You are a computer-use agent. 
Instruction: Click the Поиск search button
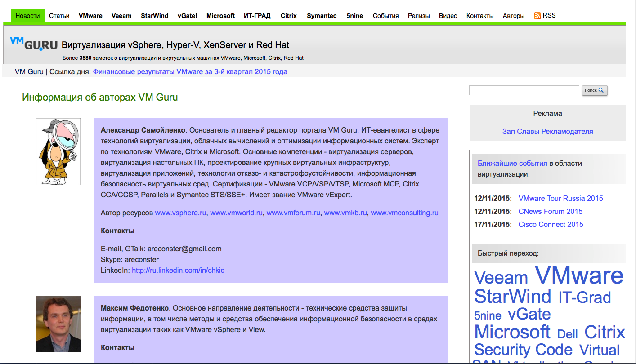click(595, 90)
